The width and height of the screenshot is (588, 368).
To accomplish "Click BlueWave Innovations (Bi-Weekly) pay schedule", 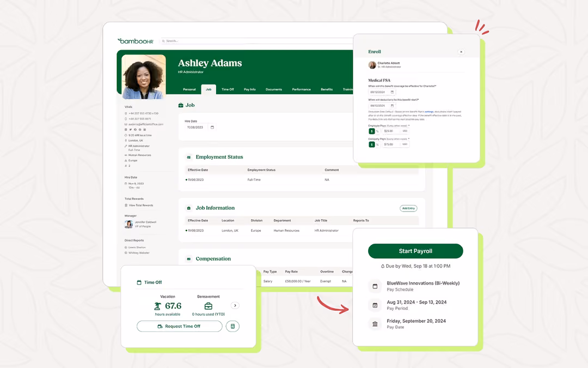I will click(423, 283).
